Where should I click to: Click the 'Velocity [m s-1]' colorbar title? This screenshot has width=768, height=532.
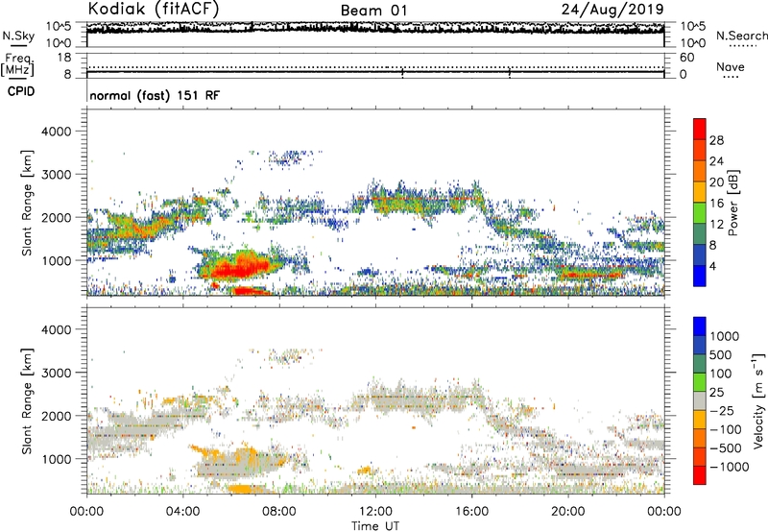[759, 400]
